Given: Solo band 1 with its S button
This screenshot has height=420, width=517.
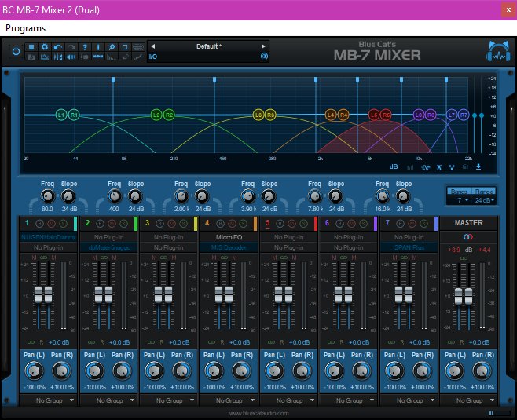Looking at the screenshot, I should 63,224.
